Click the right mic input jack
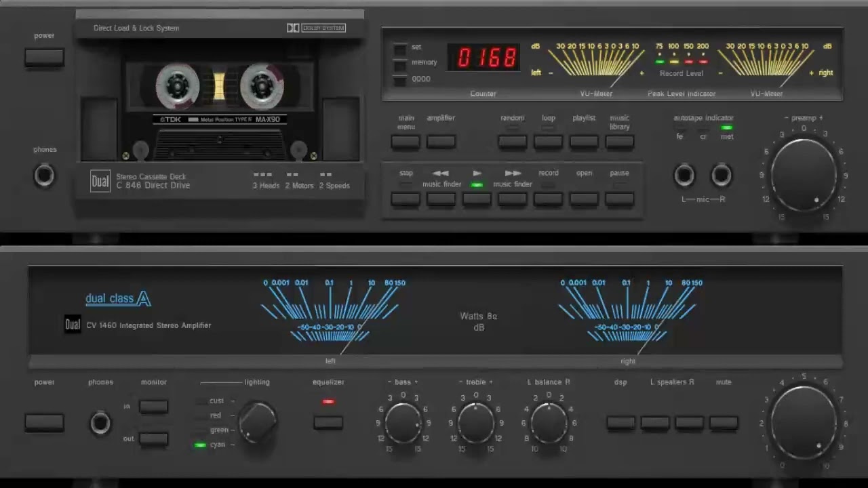The height and width of the screenshot is (488, 868). (721, 176)
